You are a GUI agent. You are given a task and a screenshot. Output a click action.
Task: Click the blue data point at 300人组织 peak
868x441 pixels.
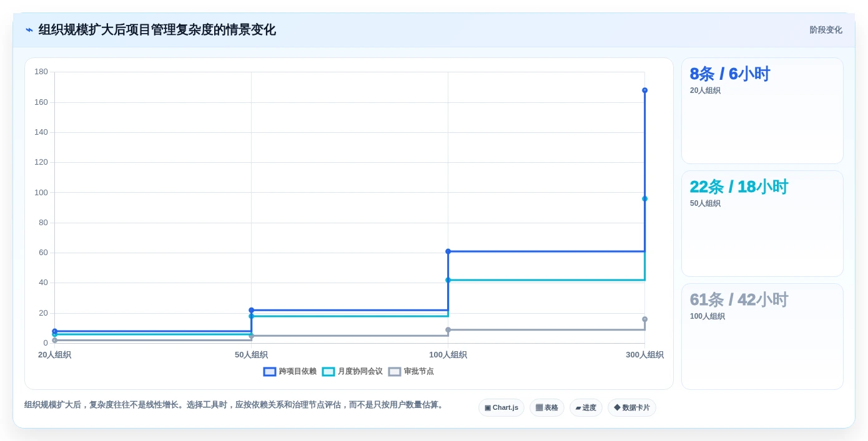pyautogui.click(x=644, y=90)
